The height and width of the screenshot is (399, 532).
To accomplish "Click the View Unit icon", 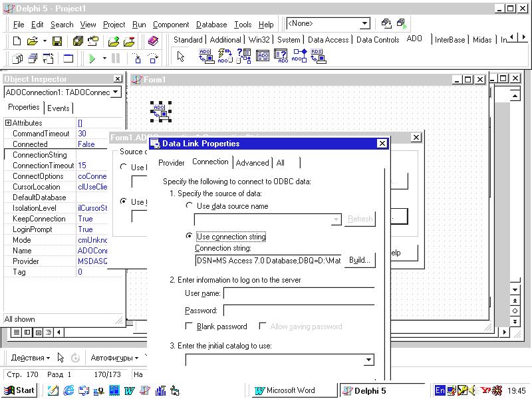I will point(17,59).
